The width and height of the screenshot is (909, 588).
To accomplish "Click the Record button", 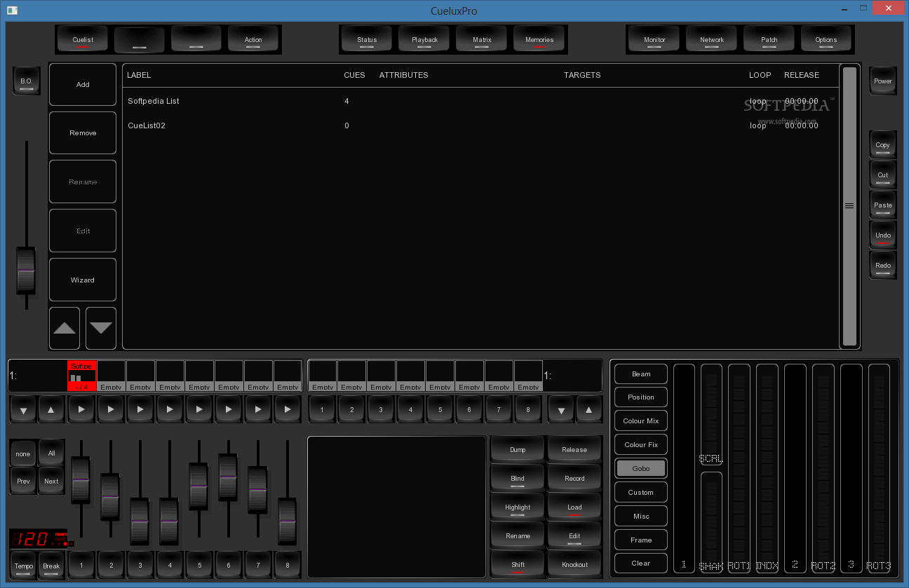I will pos(574,479).
